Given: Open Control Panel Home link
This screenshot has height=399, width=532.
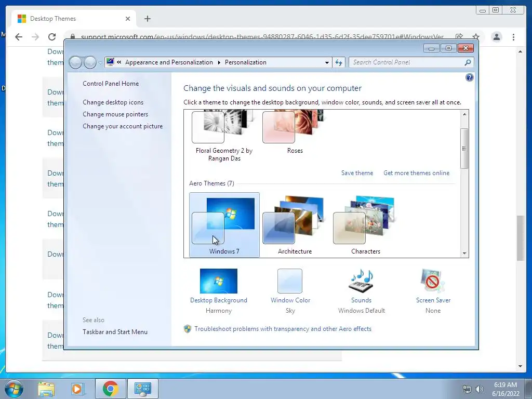Looking at the screenshot, I should [111, 84].
